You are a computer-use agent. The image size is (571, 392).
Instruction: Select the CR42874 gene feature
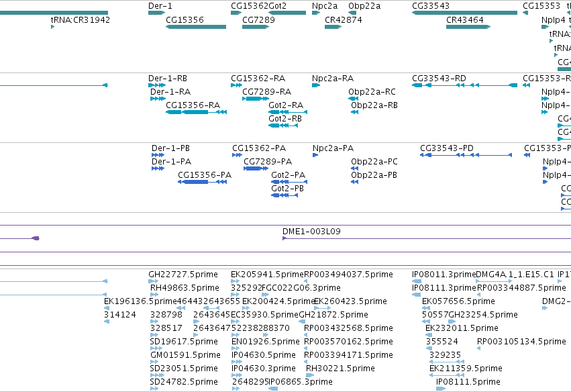[x=333, y=27]
